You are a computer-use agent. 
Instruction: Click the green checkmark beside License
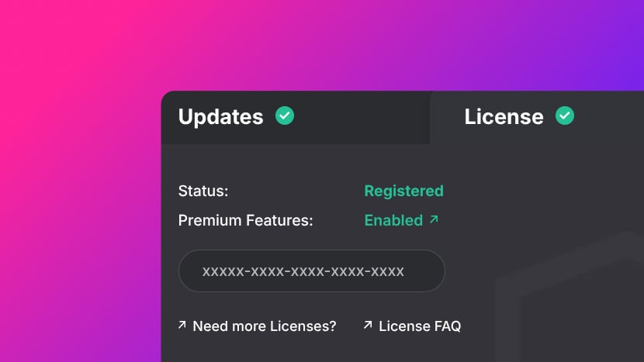[565, 116]
